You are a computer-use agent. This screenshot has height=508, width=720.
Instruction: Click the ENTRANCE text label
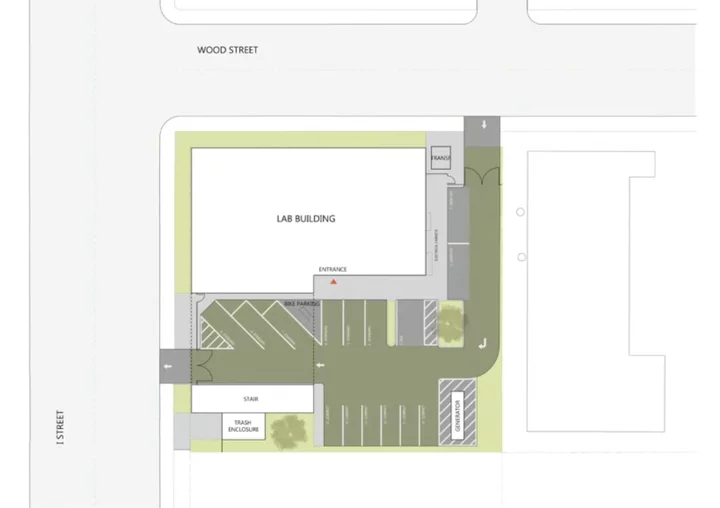tap(333, 271)
